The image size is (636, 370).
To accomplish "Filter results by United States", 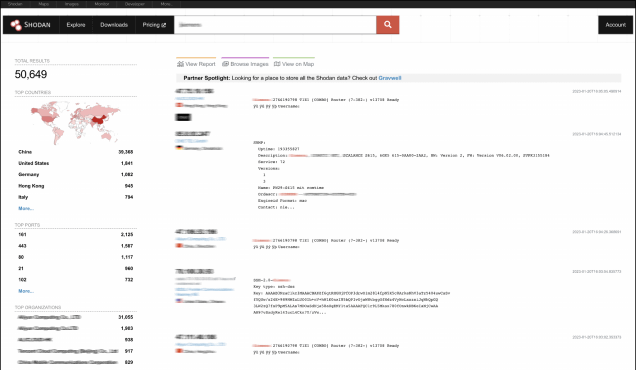I will click(x=34, y=163).
